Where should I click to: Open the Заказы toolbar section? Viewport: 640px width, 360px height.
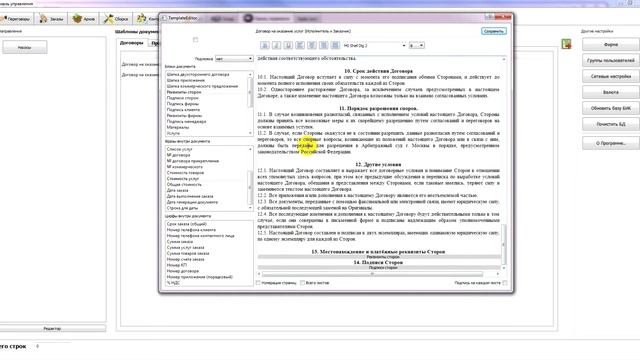pyautogui.click(x=51, y=19)
